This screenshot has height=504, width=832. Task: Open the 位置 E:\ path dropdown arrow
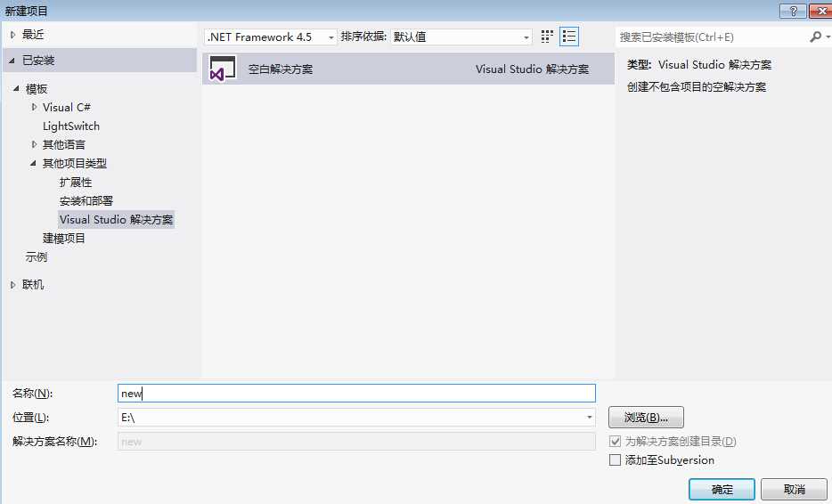tap(589, 418)
